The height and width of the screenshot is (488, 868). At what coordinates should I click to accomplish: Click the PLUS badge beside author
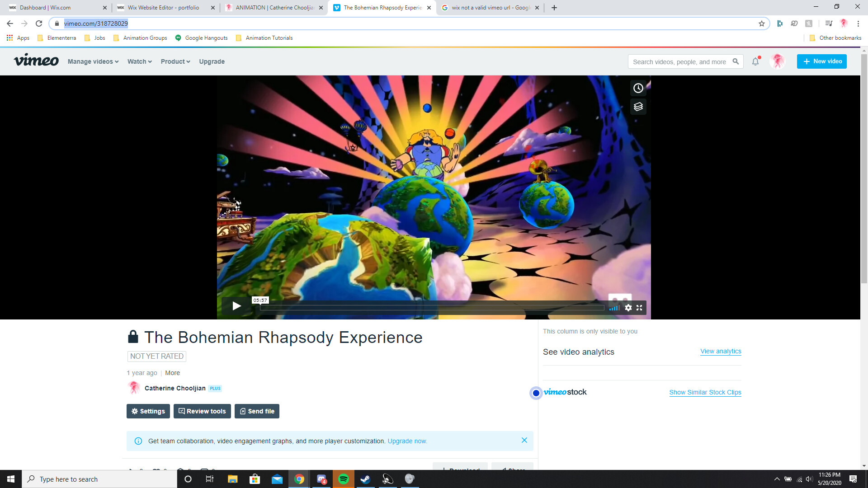coord(215,388)
